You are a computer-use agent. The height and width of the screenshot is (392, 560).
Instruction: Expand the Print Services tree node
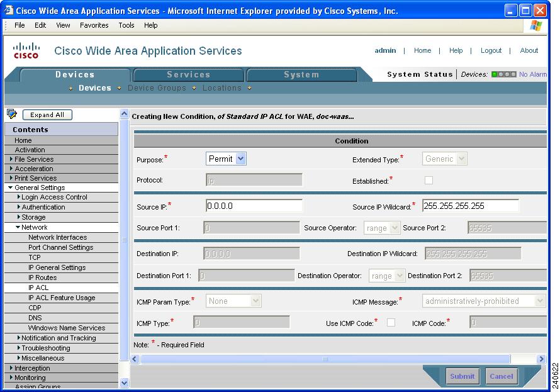coord(11,177)
